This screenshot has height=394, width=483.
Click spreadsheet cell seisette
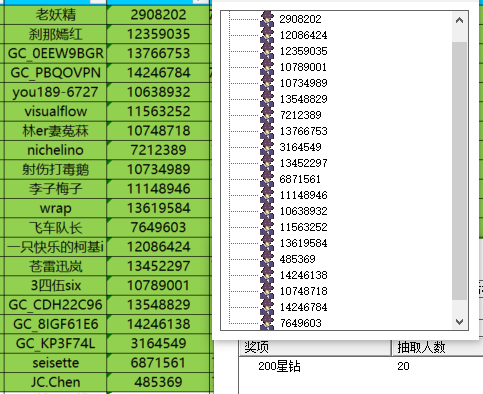(x=55, y=362)
